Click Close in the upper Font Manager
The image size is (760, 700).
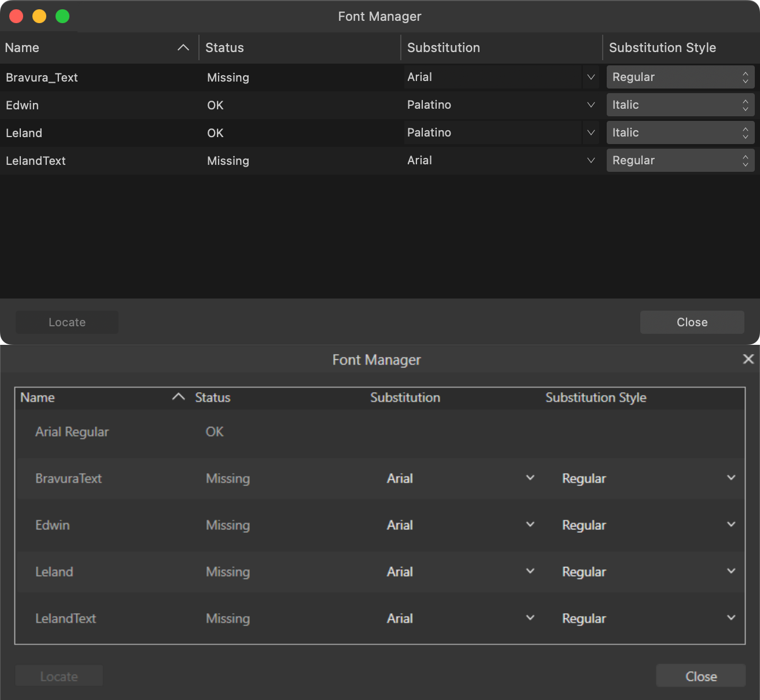(692, 322)
